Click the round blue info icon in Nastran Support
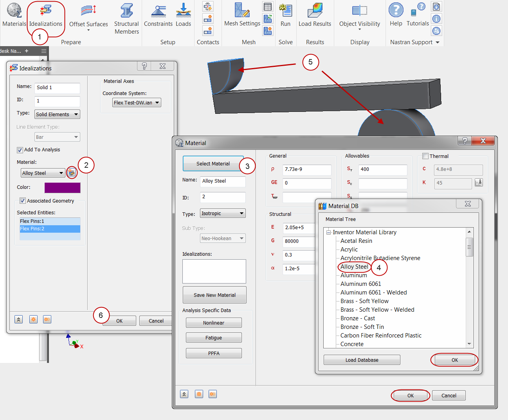The height and width of the screenshot is (420, 508). click(x=436, y=18)
